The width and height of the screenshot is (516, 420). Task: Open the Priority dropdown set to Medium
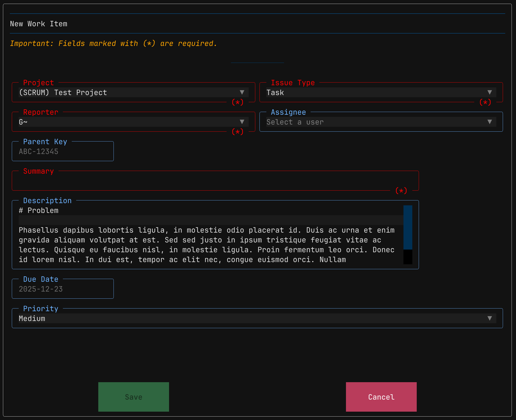(258, 318)
